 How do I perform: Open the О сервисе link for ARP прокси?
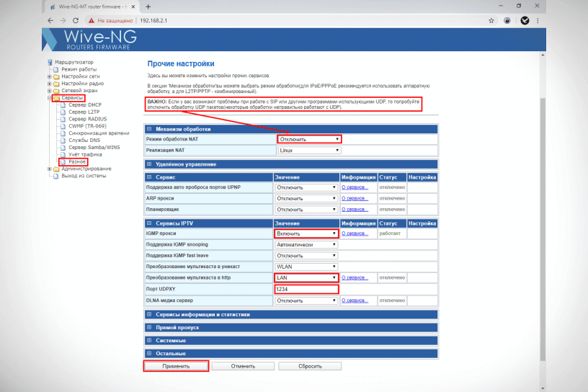[x=354, y=198]
